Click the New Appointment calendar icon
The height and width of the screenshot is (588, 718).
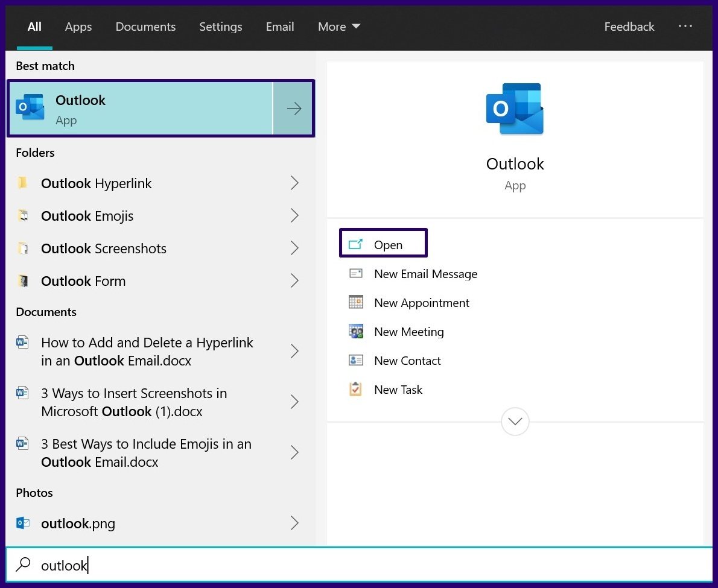(356, 302)
